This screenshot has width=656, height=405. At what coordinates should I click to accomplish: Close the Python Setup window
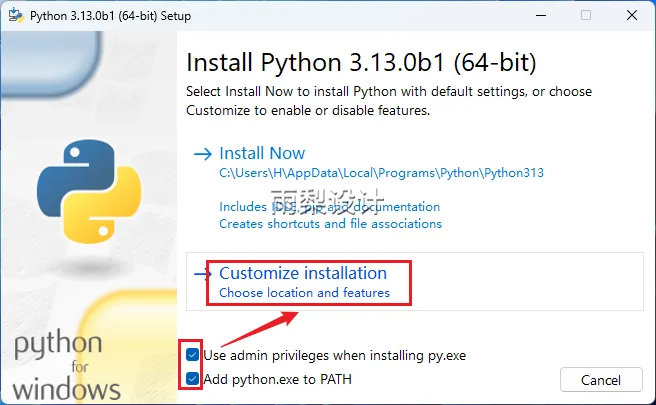click(x=632, y=15)
